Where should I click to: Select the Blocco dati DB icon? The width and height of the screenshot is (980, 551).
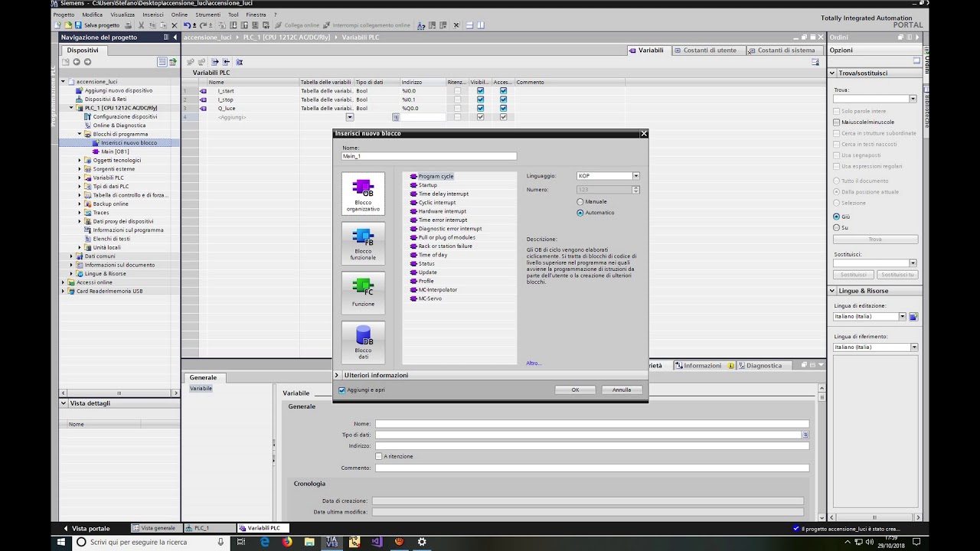point(363,342)
